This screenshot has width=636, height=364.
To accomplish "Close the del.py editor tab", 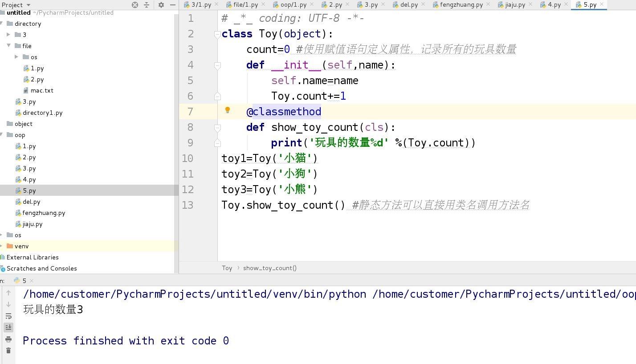I will coord(423,4).
